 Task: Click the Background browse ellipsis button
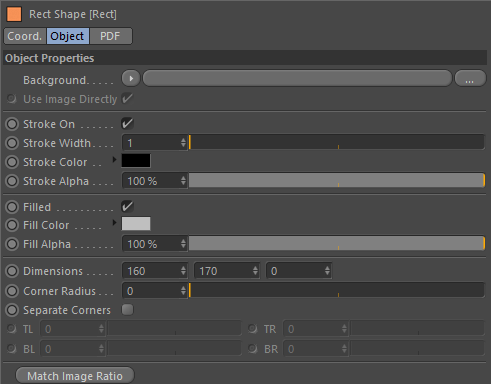coord(470,79)
